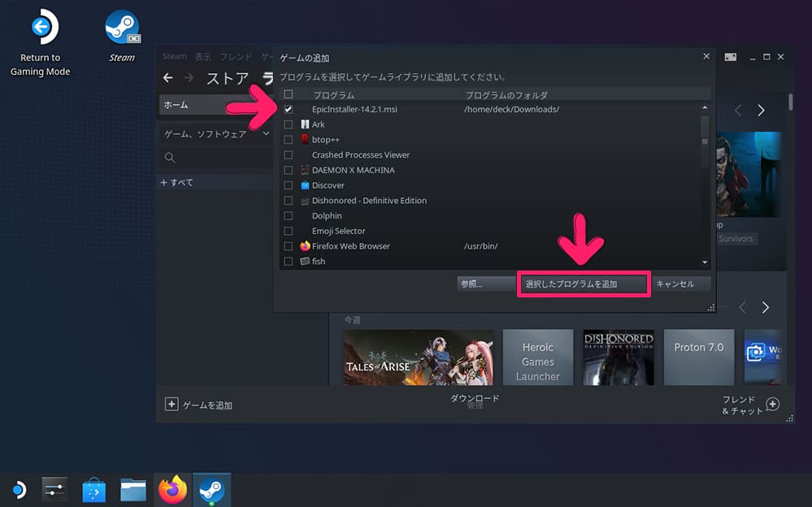Viewport: 812px width, 507px height.
Task: Open the Steam menu in the menu bar
Action: (174, 56)
